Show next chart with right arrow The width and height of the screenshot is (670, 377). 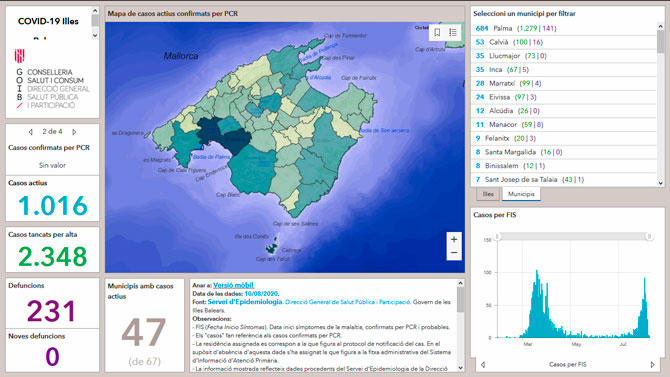click(x=652, y=365)
